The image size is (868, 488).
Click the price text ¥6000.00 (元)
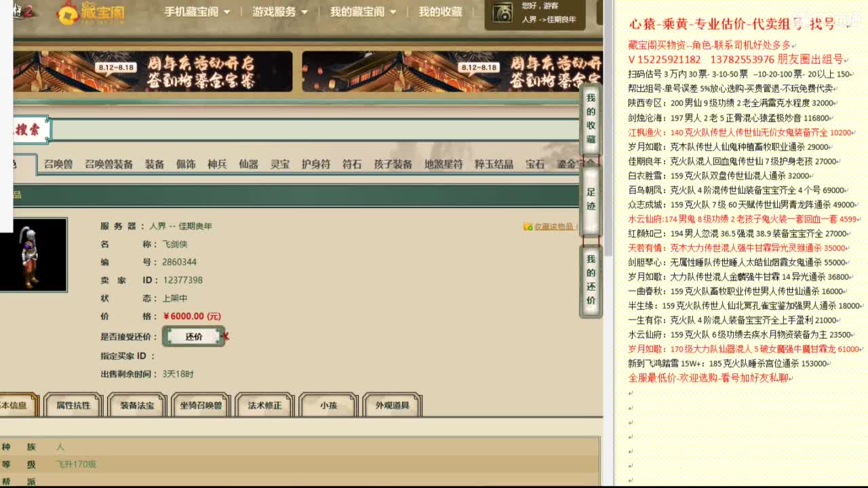pyautogui.click(x=192, y=317)
